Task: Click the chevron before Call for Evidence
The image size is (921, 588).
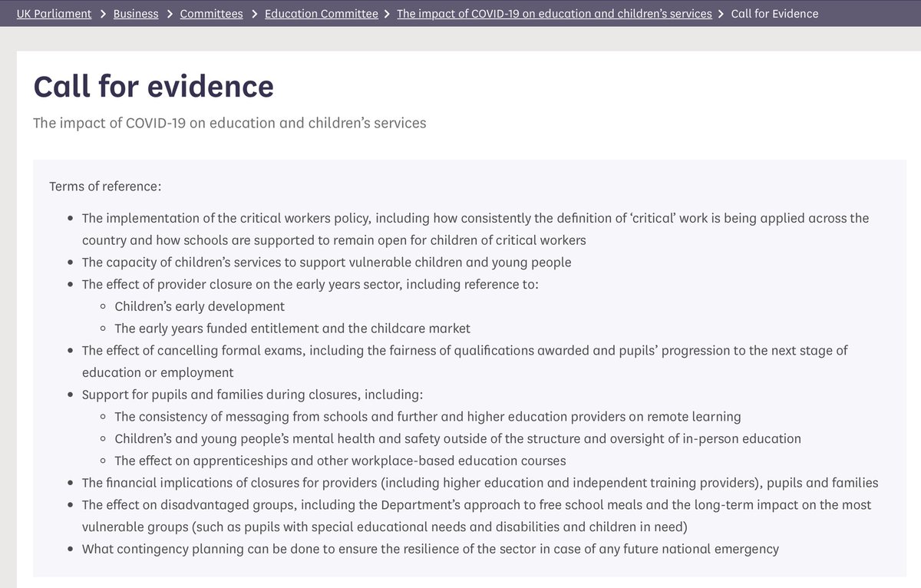Action: click(x=721, y=14)
